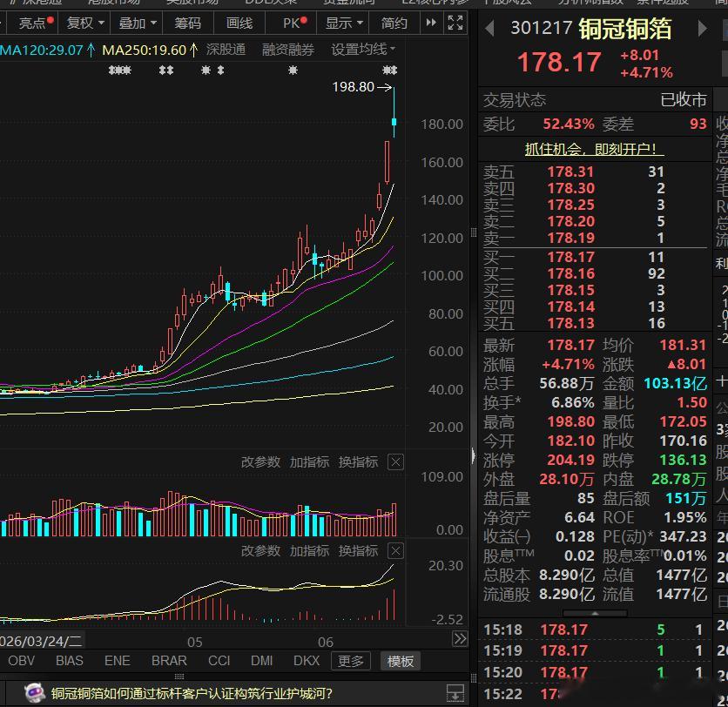The height and width of the screenshot is (707, 728).
Task: Click the 卖一 price 178.19
Action: point(570,238)
